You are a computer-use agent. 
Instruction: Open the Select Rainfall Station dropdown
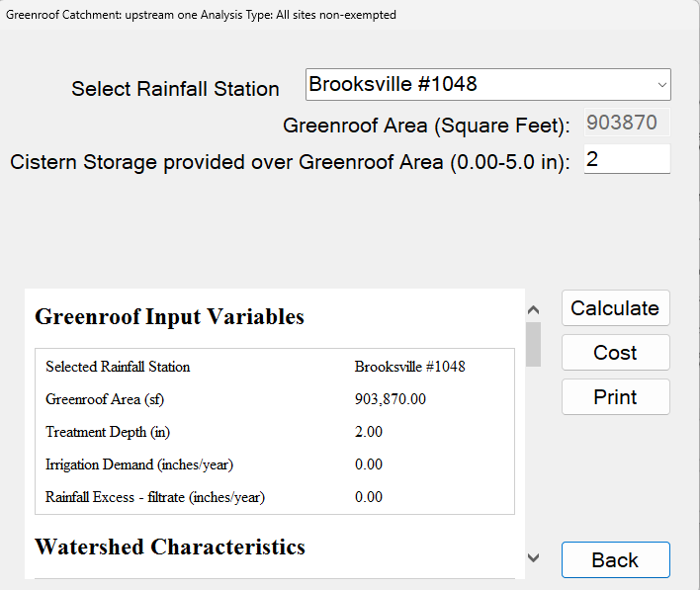pyautogui.click(x=488, y=85)
